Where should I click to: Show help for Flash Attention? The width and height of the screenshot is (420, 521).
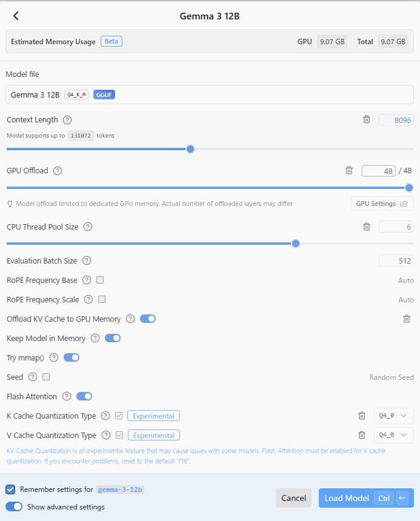tap(67, 396)
